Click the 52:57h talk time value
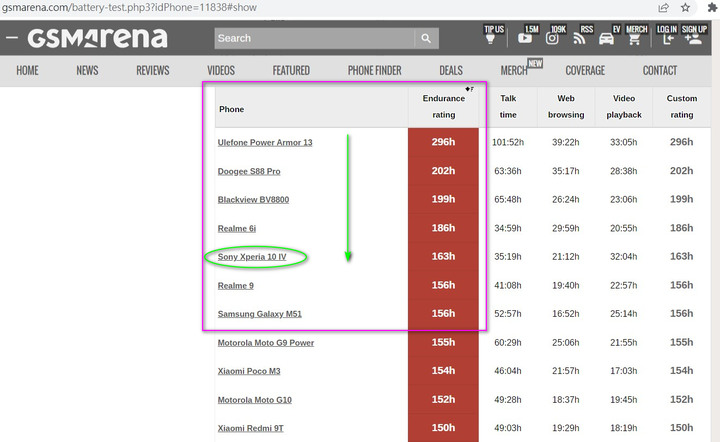 [x=508, y=314]
